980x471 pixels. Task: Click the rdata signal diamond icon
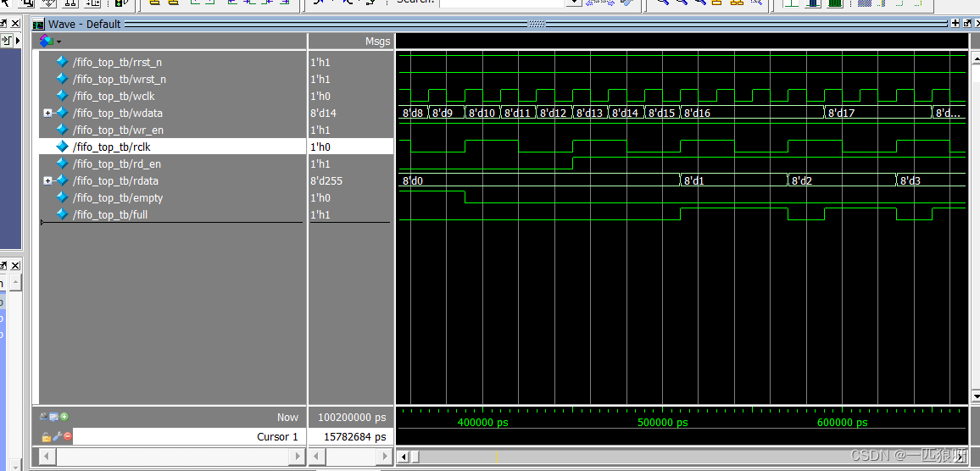click(62, 180)
